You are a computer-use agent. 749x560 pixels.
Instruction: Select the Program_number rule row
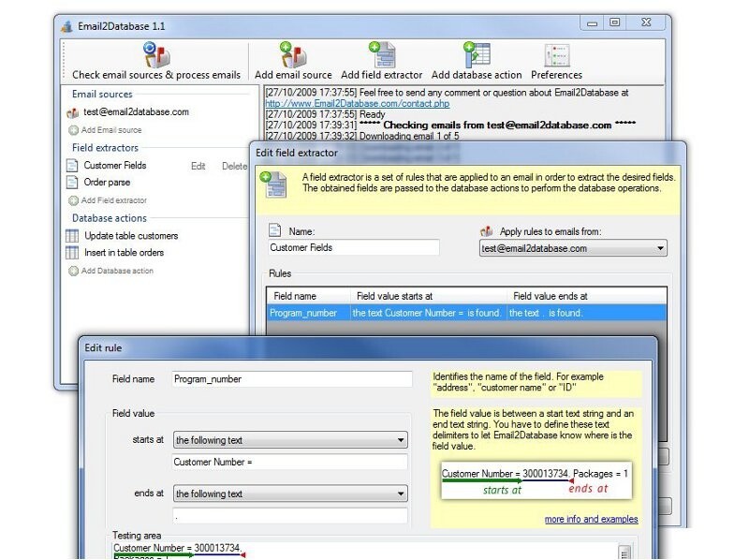[x=466, y=313]
